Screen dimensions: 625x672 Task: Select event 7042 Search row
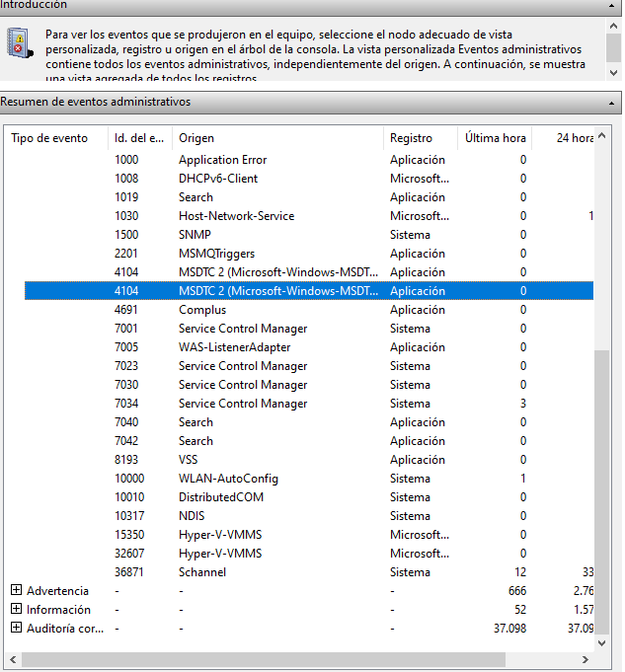click(309, 441)
